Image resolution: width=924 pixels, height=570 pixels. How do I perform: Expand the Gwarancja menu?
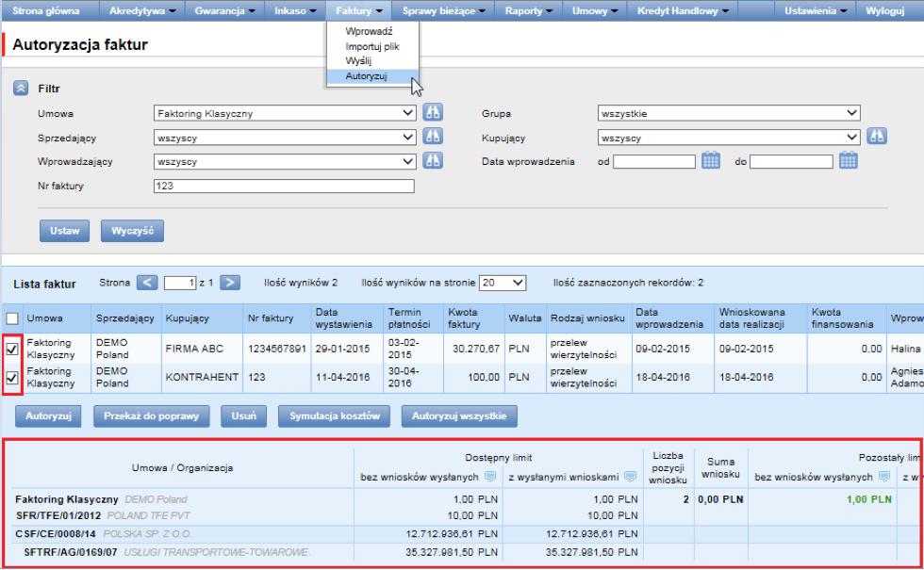pos(224,10)
